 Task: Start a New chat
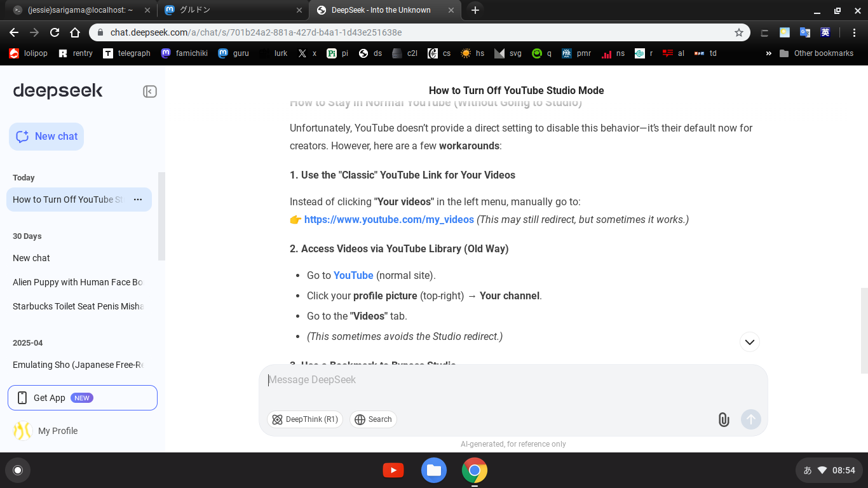pos(46,137)
